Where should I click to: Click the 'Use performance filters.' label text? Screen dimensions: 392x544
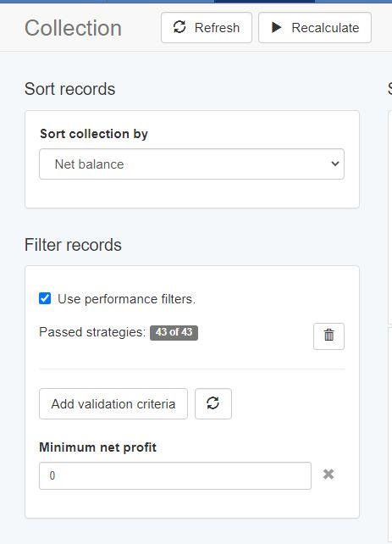click(126, 299)
